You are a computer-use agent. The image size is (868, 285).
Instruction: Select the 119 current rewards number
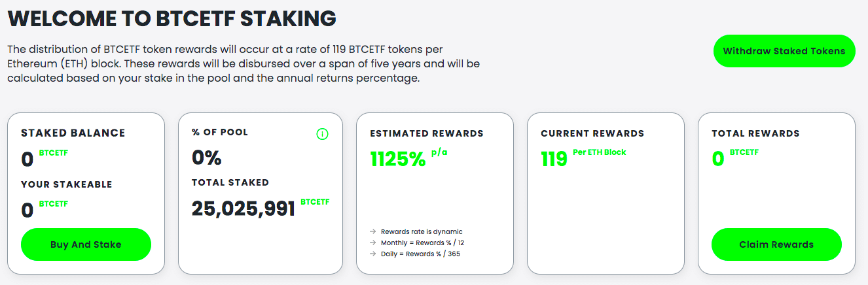coord(554,159)
